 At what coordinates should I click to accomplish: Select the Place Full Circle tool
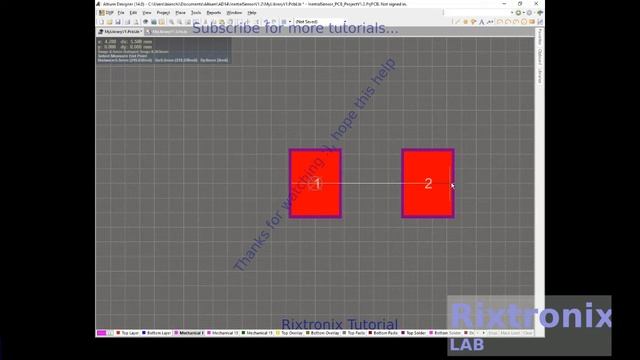point(524,22)
